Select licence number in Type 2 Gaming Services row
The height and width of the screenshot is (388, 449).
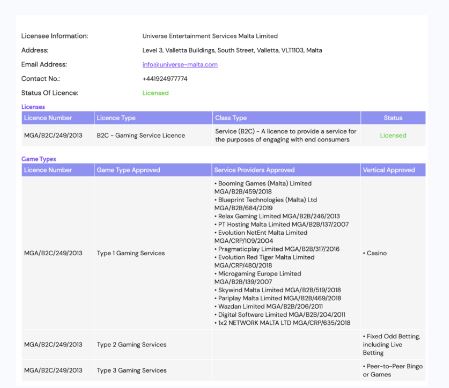pos(53,344)
